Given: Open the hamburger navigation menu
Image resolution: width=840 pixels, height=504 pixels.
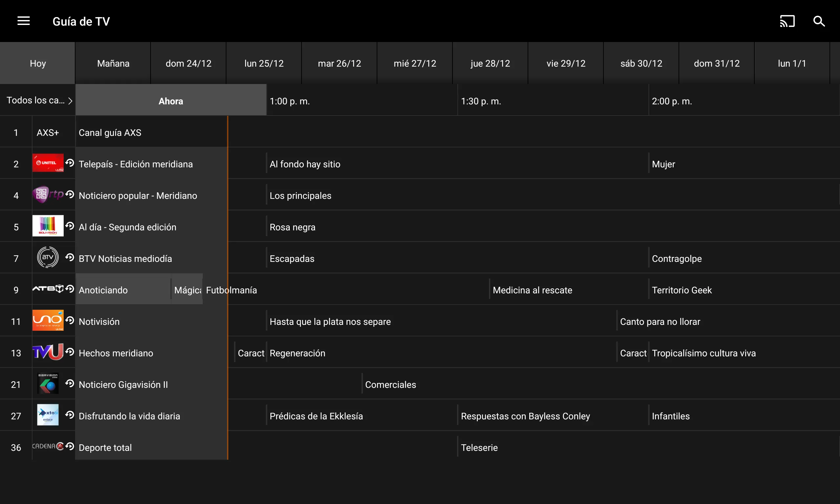Looking at the screenshot, I should [x=23, y=21].
